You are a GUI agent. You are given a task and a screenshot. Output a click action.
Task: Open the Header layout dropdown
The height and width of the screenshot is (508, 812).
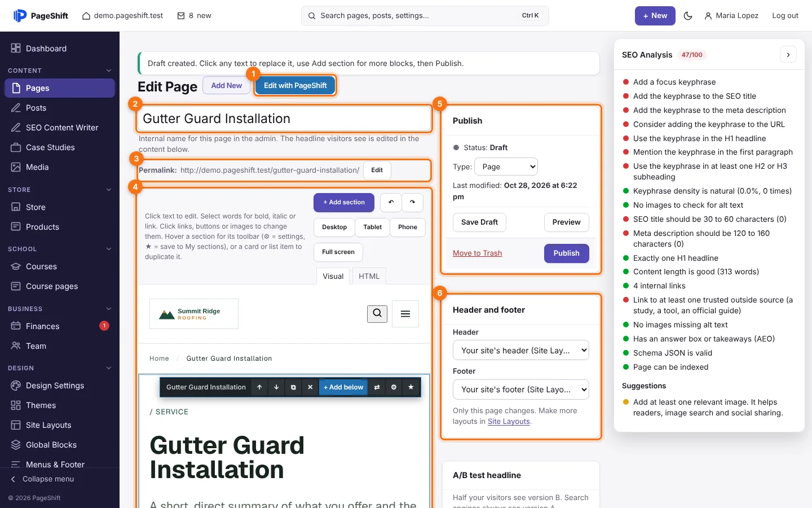521,351
